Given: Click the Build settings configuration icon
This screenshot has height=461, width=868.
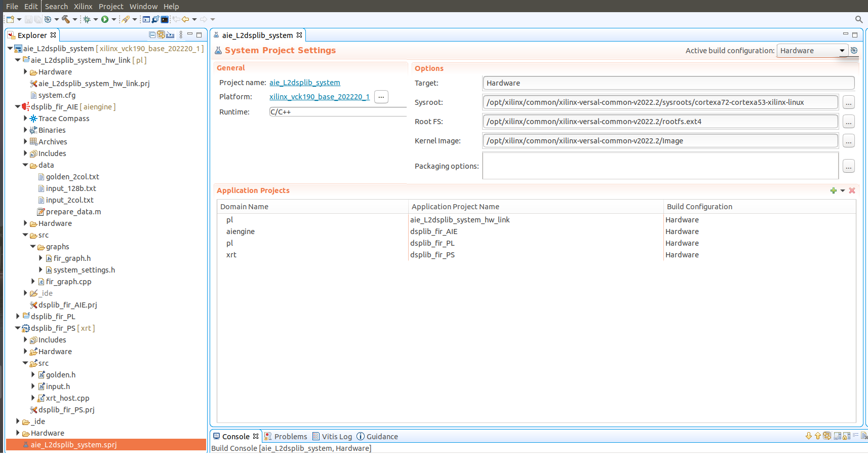Looking at the screenshot, I should pos(48,19).
